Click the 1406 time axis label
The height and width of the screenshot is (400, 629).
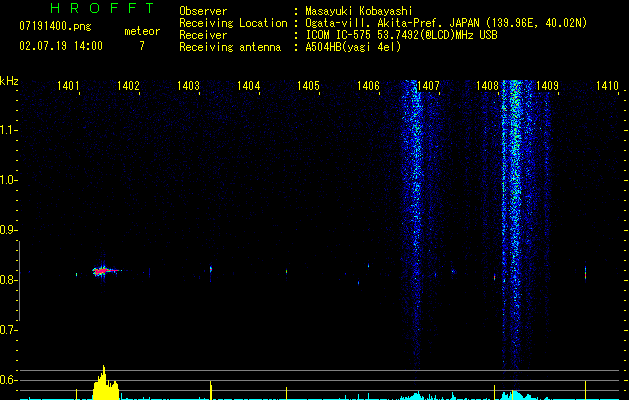[368, 86]
